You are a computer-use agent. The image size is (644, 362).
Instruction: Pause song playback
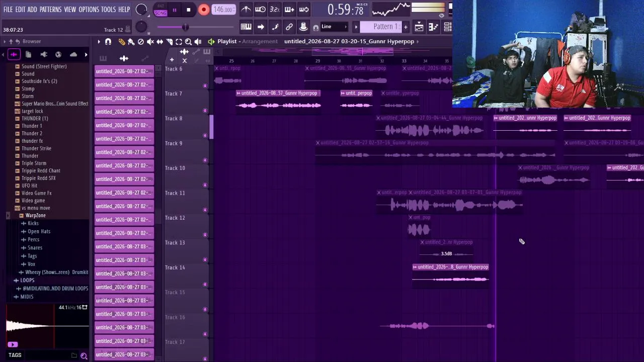tap(175, 10)
